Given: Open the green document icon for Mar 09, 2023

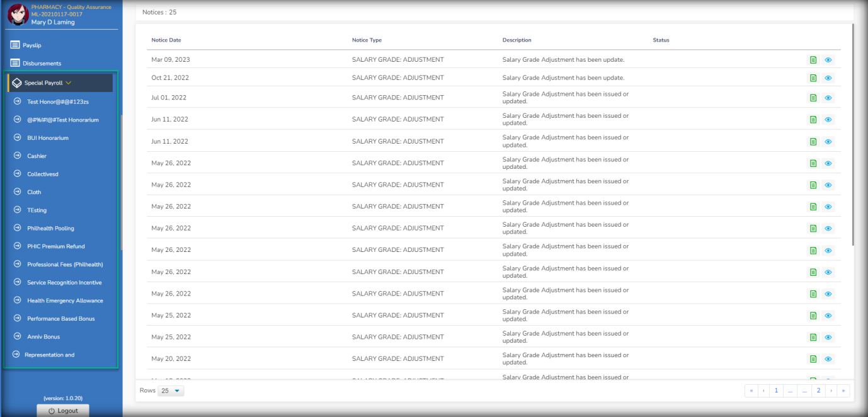Looking at the screenshot, I should click(x=813, y=60).
